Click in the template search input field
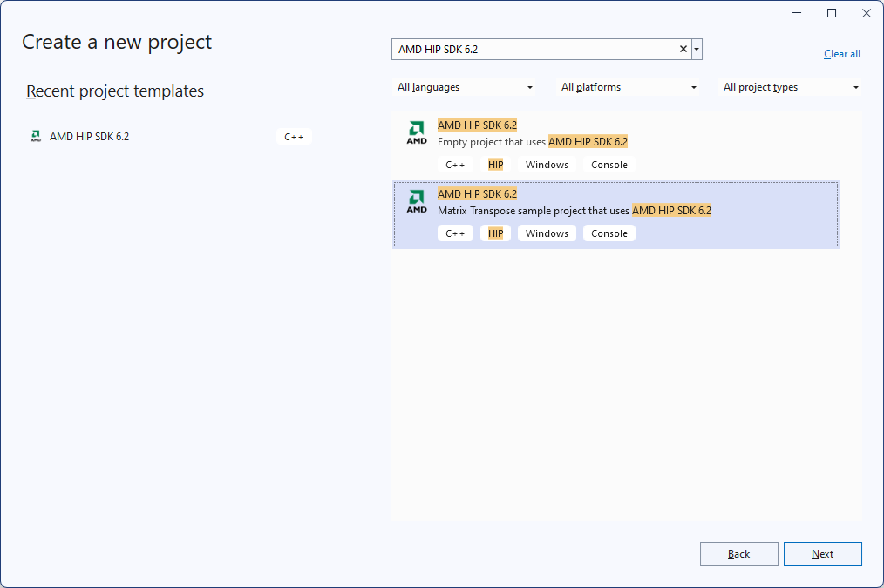The height and width of the screenshot is (588, 884). 534,50
